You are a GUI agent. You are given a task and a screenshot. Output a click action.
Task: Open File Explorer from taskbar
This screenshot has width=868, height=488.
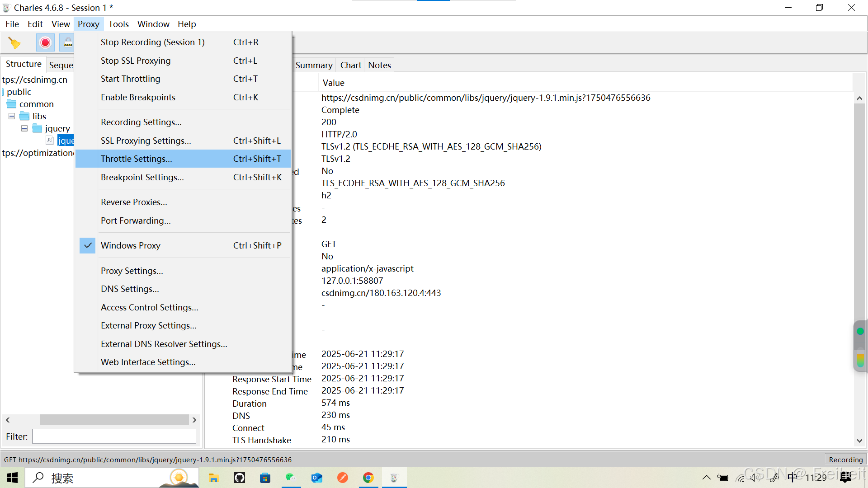point(213,478)
